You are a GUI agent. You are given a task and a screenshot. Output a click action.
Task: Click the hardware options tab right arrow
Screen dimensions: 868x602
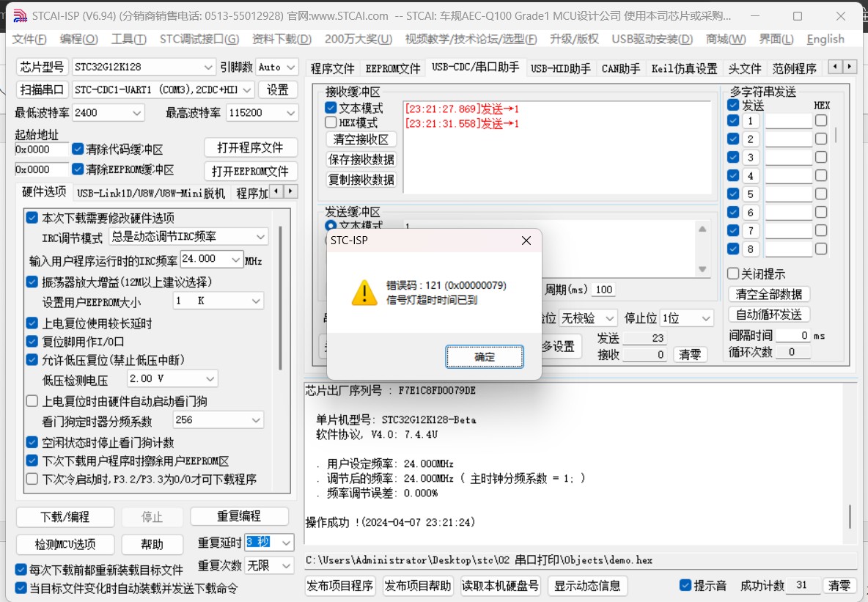tap(290, 191)
